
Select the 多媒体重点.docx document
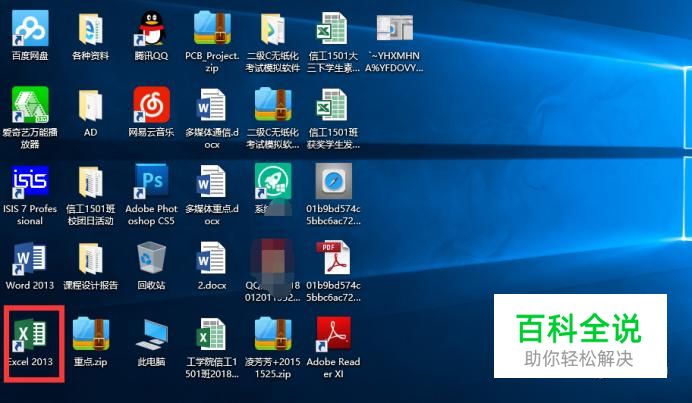211,181
